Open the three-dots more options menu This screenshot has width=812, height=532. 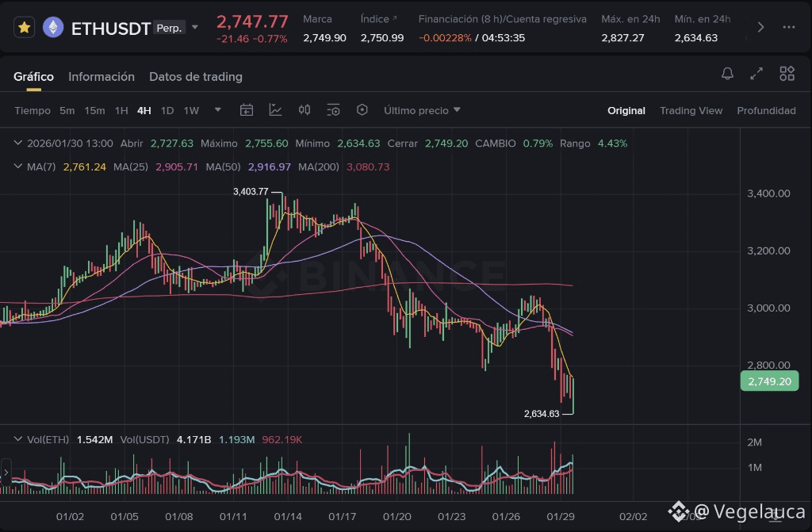(788, 28)
